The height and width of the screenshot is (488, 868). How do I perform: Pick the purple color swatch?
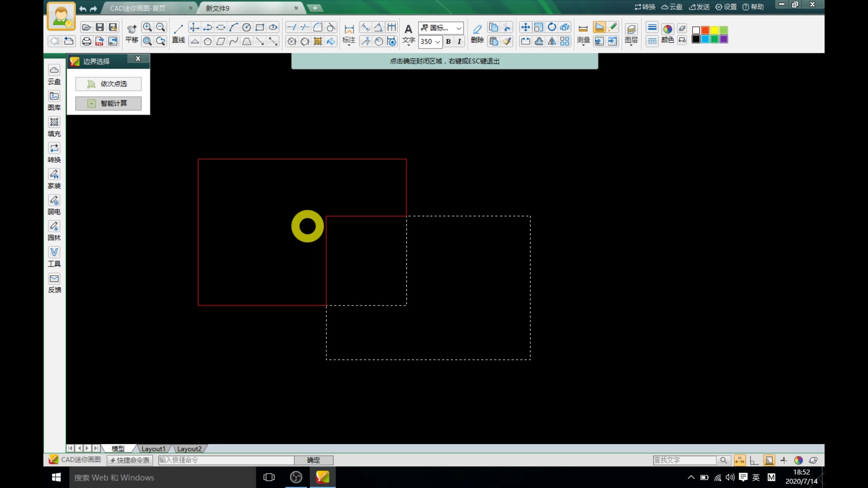(724, 39)
